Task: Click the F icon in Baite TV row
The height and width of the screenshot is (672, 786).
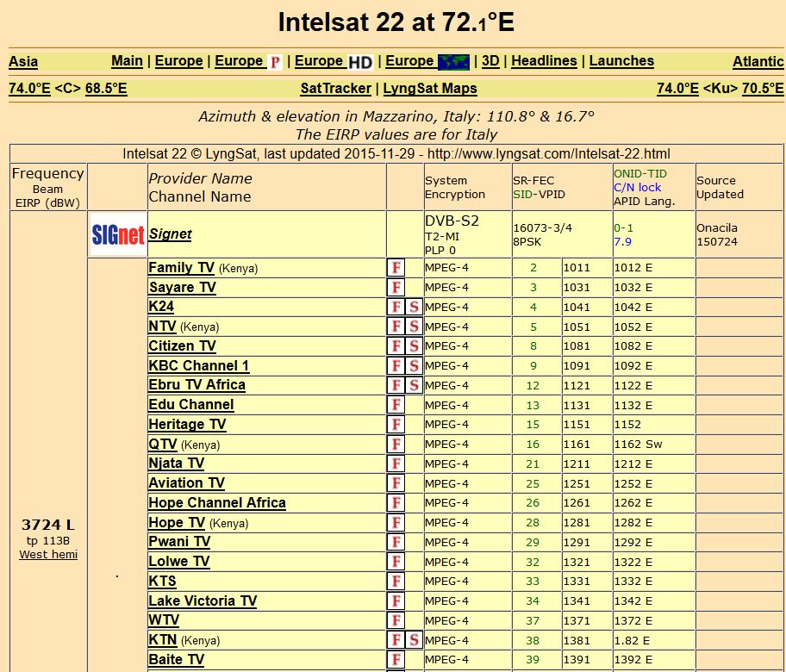Action: click(x=396, y=659)
